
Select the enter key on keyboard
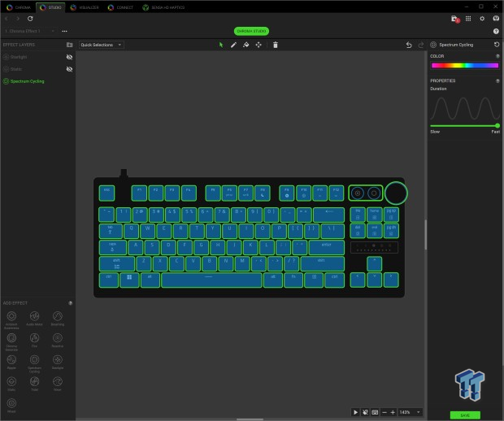click(327, 247)
